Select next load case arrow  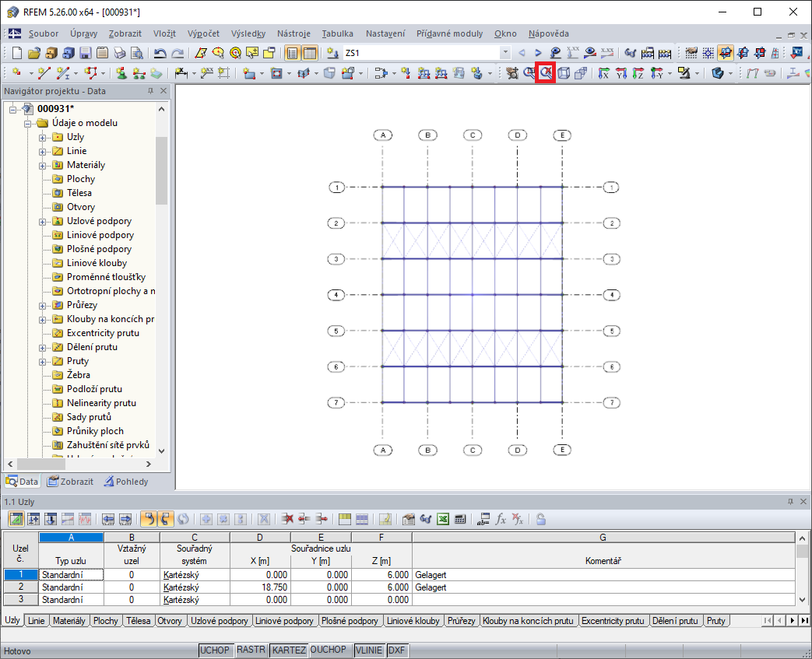click(538, 53)
